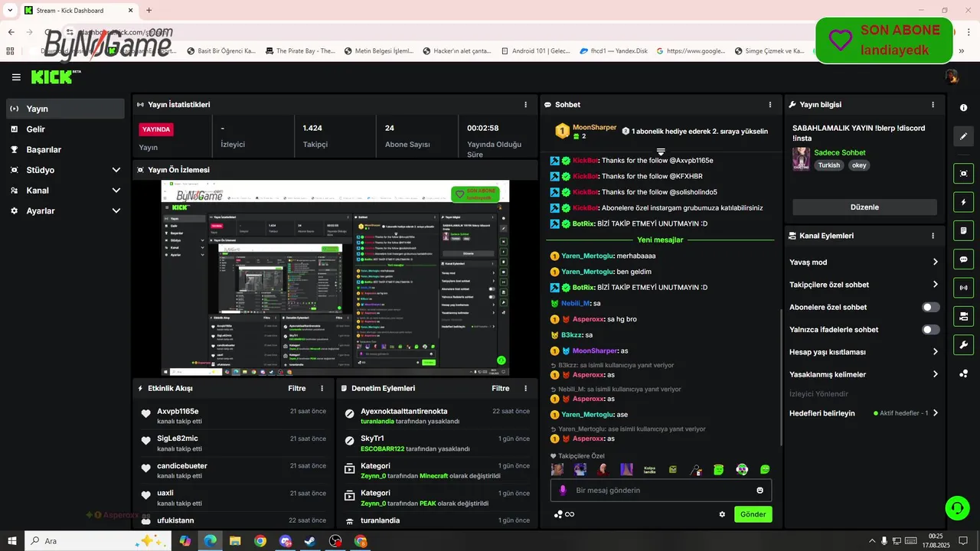Open Windows Start menu
Screen dimensions: 980x551
12,541
